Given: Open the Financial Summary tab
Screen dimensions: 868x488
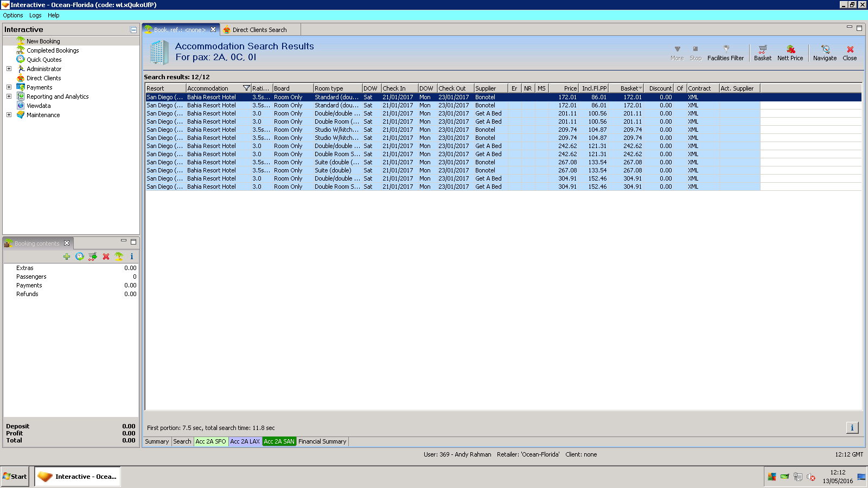Looking at the screenshot, I should coord(322,441).
